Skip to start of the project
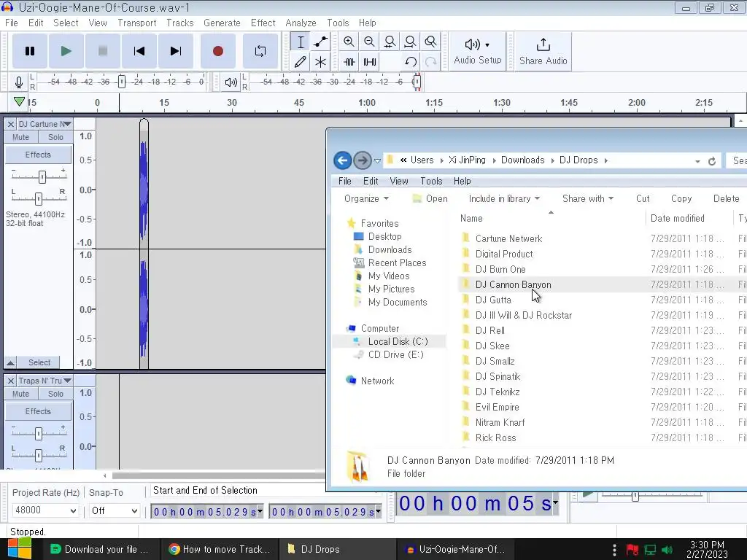747x560 pixels. click(139, 51)
